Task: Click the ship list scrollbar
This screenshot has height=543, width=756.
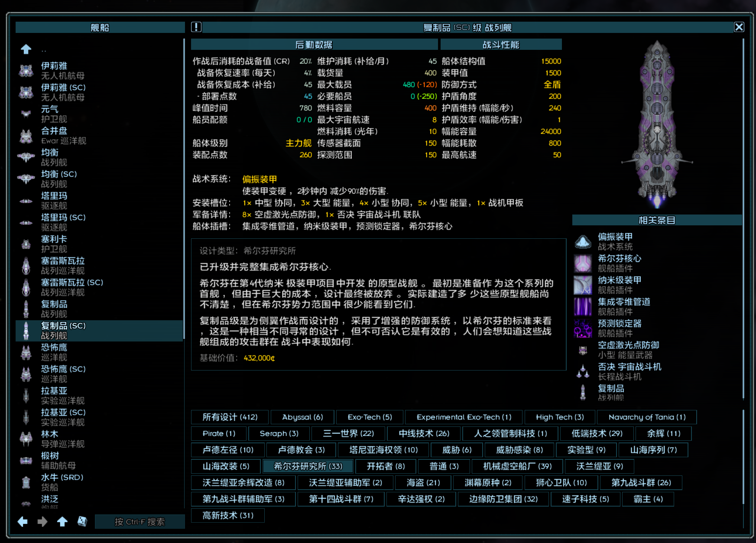Action: click(x=184, y=189)
